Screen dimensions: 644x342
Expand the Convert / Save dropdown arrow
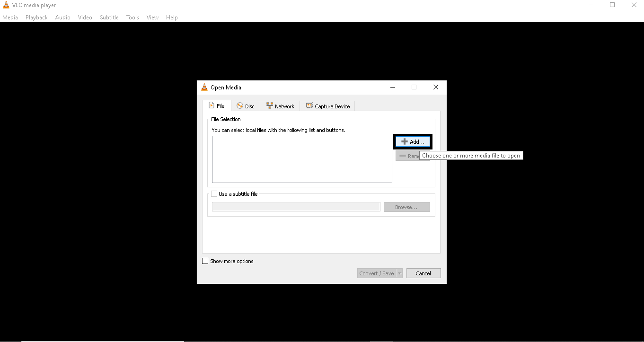pyautogui.click(x=399, y=273)
